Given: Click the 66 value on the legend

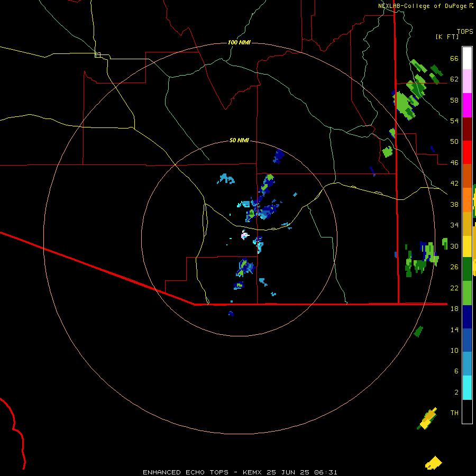Looking at the screenshot, I should coord(454,59).
